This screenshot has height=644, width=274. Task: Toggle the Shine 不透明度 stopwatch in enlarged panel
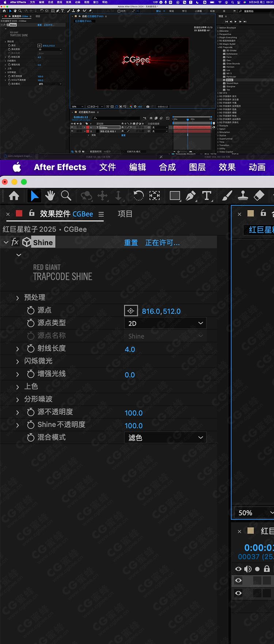click(x=31, y=425)
